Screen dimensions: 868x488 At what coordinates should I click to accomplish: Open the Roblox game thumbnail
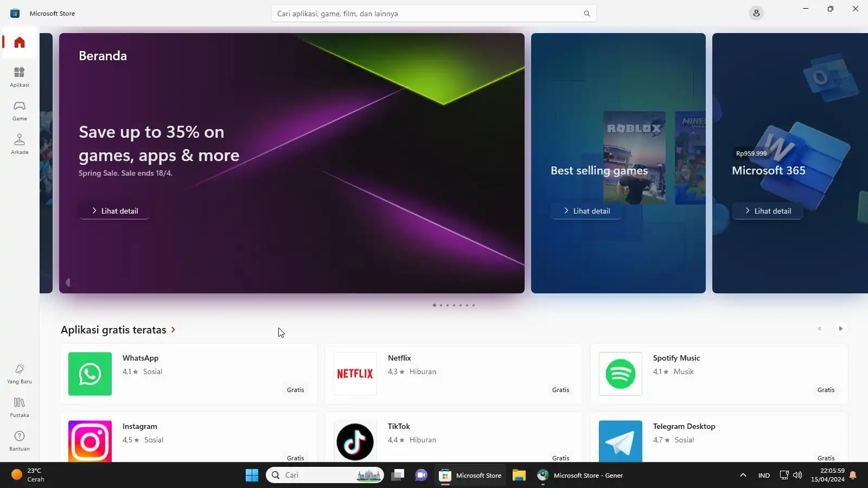pyautogui.click(x=635, y=158)
